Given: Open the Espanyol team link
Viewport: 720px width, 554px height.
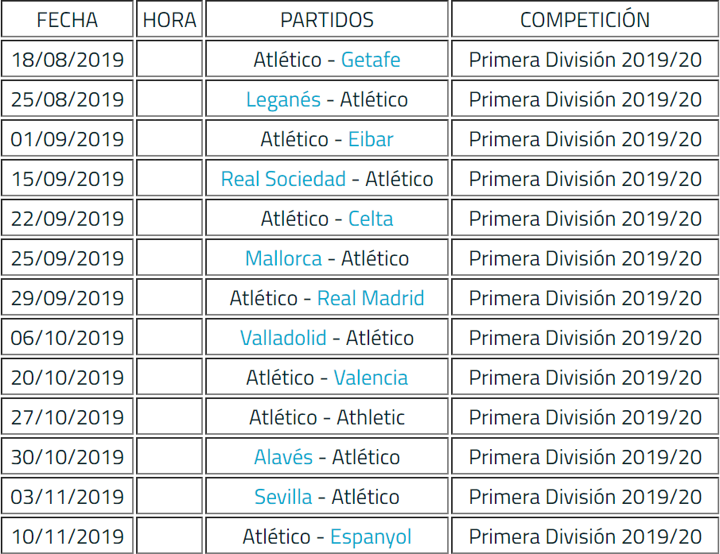Looking at the screenshot, I should click(371, 537).
